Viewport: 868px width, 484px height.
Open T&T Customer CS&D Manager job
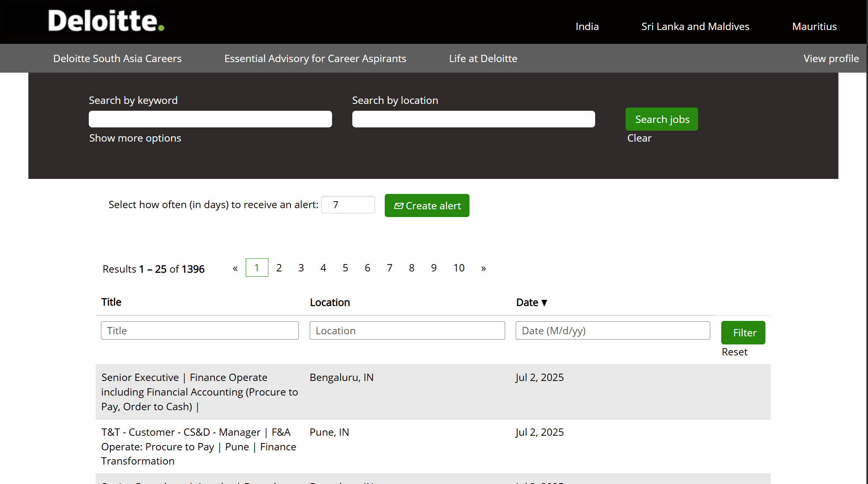coord(199,446)
